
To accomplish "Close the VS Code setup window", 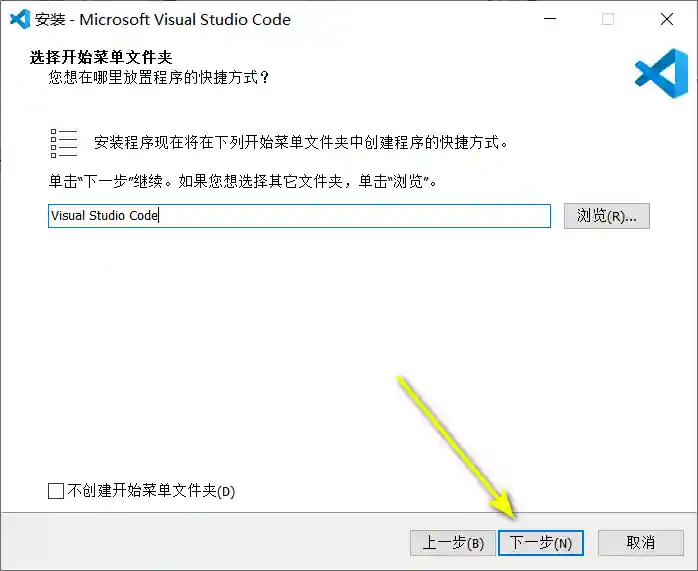I will 665,19.
